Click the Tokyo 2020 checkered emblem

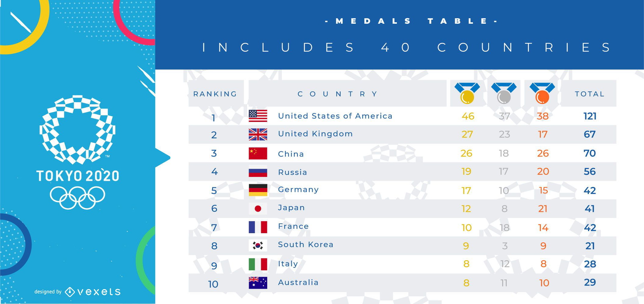(77, 129)
